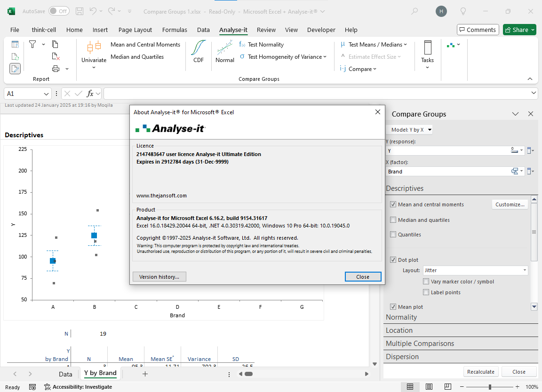Click the green Share button
Screen dimensions: 542x392
coord(519,30)
